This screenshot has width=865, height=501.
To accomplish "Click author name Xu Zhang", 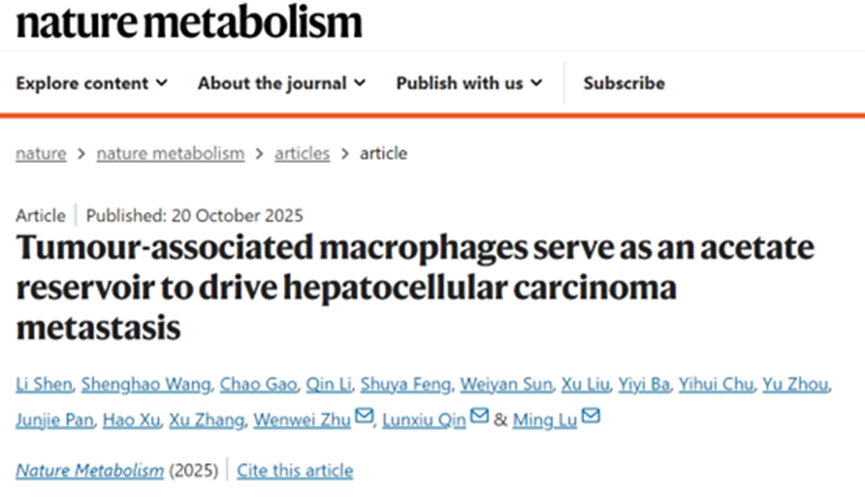I will click(206, 420).
